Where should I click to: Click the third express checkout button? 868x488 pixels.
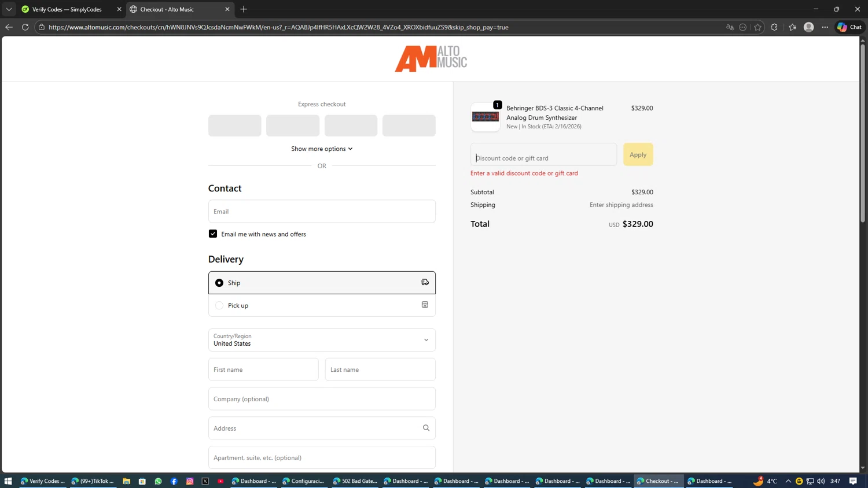(351, 125)
